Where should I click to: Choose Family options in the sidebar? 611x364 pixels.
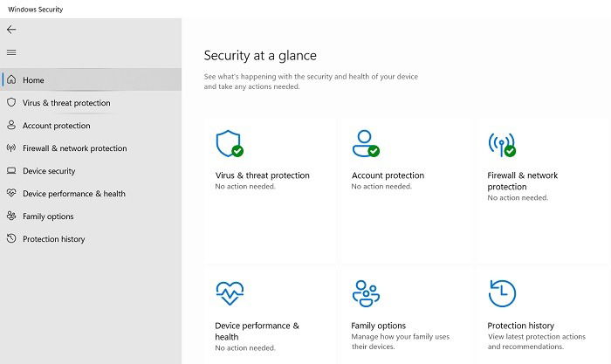[x=91, y=216]
